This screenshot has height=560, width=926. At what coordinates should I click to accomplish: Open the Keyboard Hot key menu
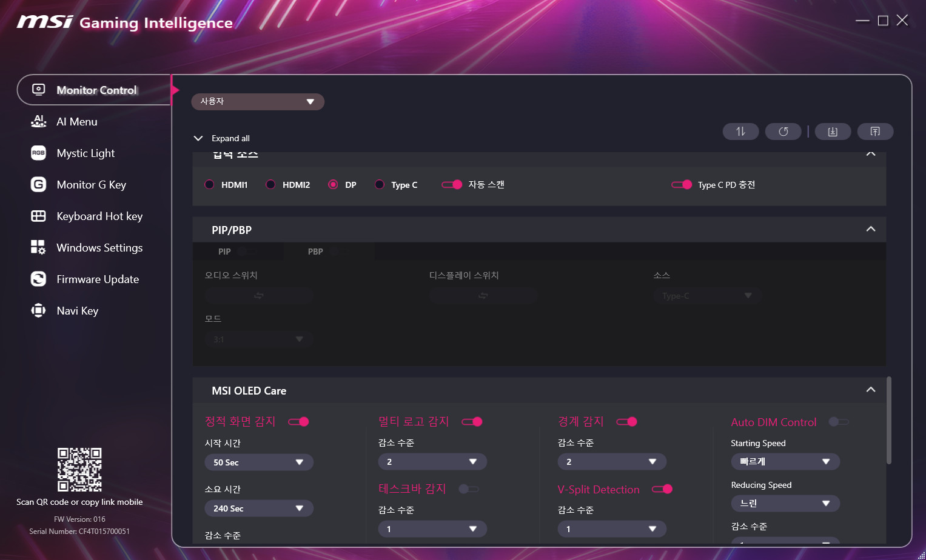tap(99, 216)
